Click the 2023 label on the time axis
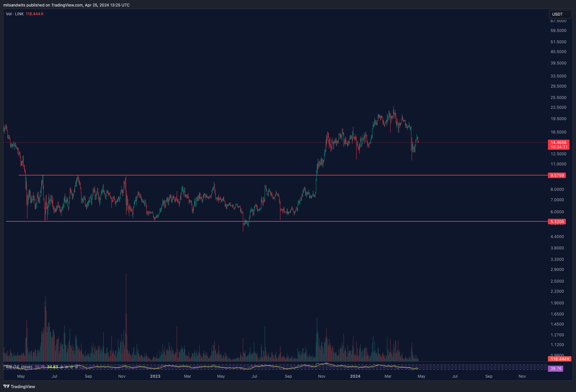 [x=155, y=376]
